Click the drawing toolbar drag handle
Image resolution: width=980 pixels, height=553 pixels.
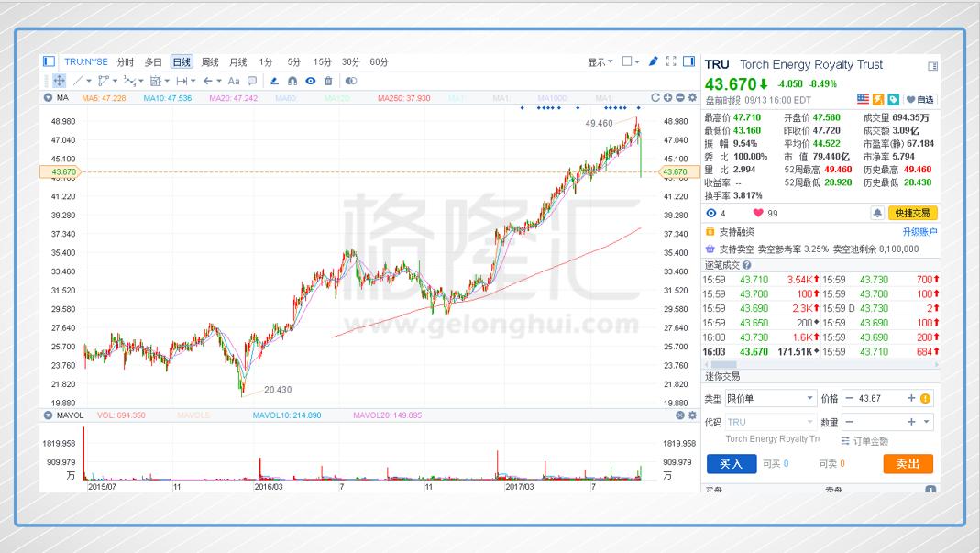click(x=46, y=81)
